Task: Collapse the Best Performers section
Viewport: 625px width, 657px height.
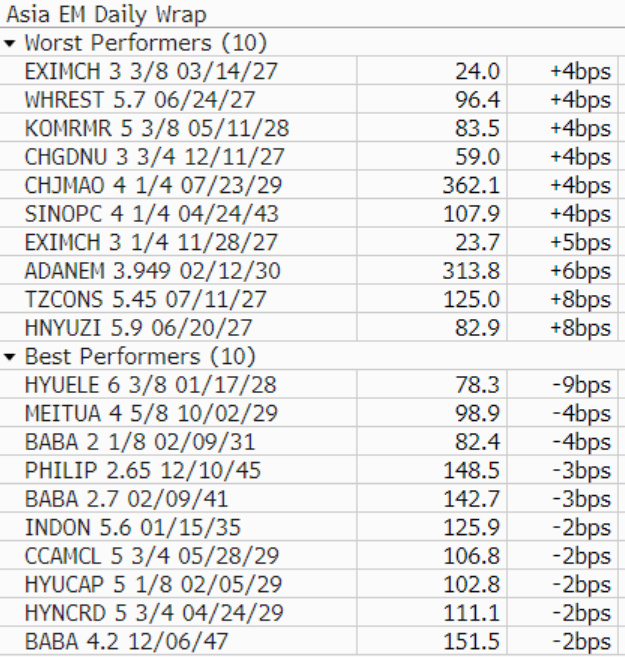Action: (10, 357)
